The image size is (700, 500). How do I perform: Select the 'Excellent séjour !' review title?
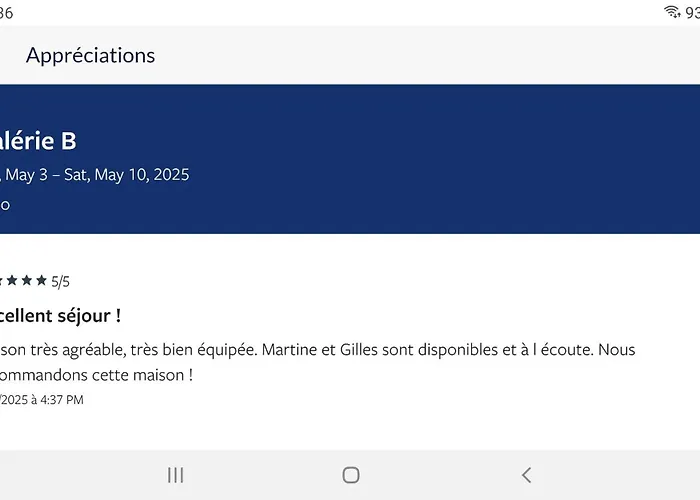click(60, 315)
